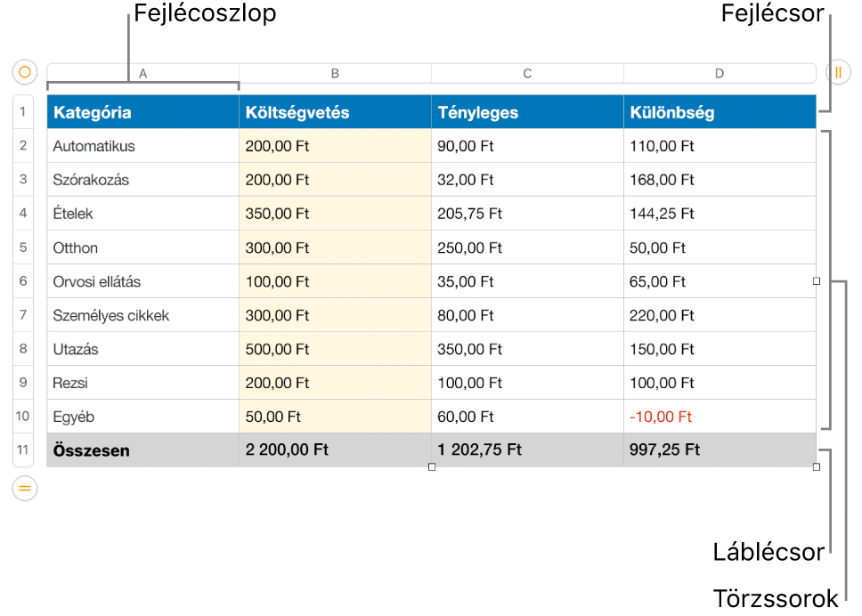Click the 1 202,75 Ft total cell
The height and width of the screenshot is (616, 862).
coord(528,450)
